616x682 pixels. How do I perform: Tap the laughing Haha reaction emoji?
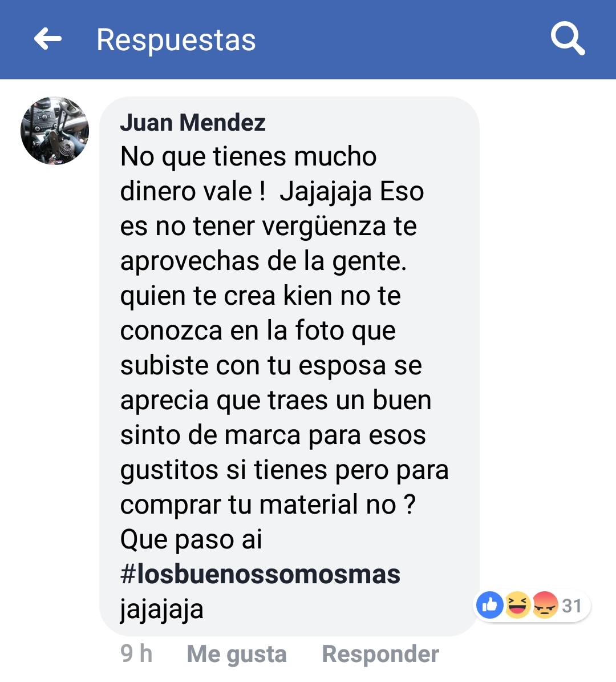[x=517, y=605]
